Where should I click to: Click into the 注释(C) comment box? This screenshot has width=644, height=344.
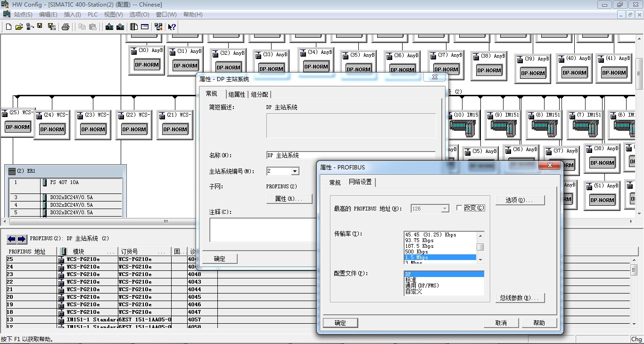click(263, 230)
